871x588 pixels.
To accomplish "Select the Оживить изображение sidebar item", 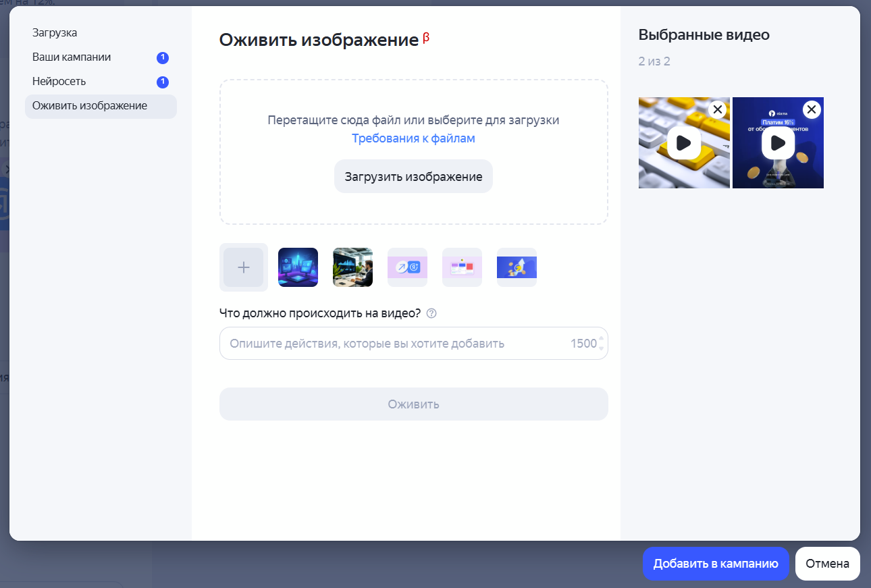I will click(101, 106).
